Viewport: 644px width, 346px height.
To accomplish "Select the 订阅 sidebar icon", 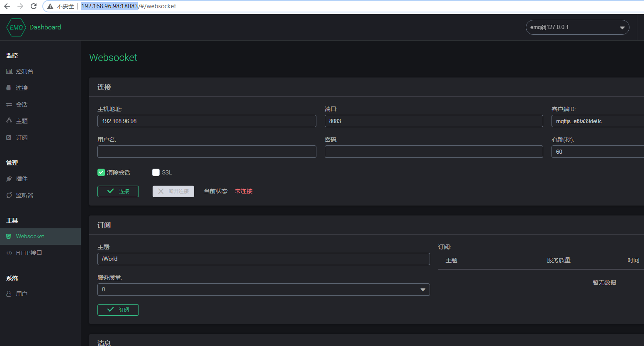I will tap(10, 137).
